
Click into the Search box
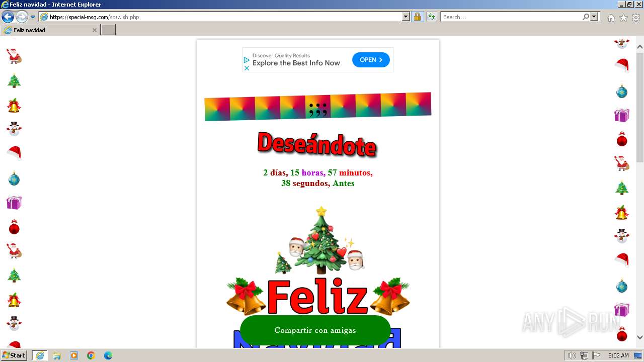click(x=511, y=17)
